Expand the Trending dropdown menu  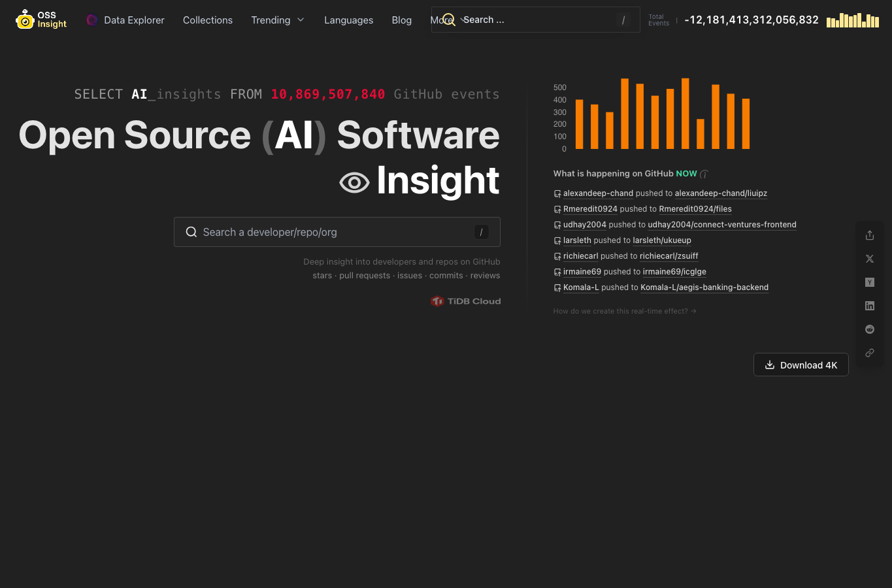click(278, 20)
